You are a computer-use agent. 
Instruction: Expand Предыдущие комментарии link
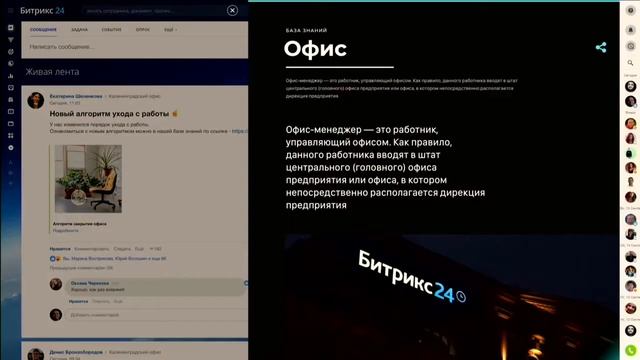[81, 268]
